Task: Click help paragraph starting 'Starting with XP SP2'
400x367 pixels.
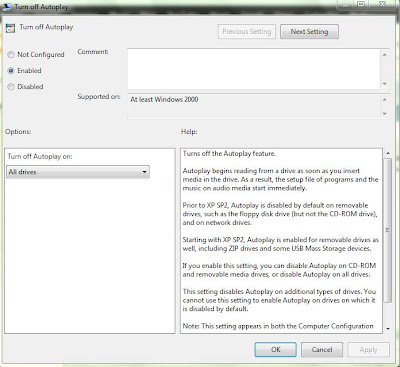Action: click(281, 244)
